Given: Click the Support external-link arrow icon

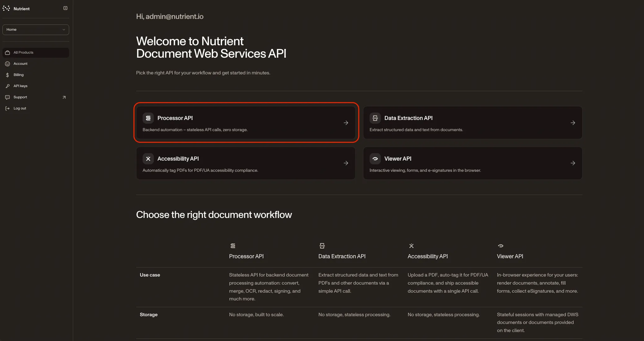Looking at the screenshot, I should (x=64, y=97).
